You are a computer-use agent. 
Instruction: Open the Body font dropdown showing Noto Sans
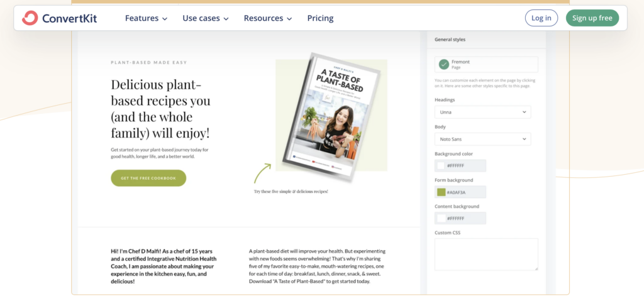coord(482,139)
